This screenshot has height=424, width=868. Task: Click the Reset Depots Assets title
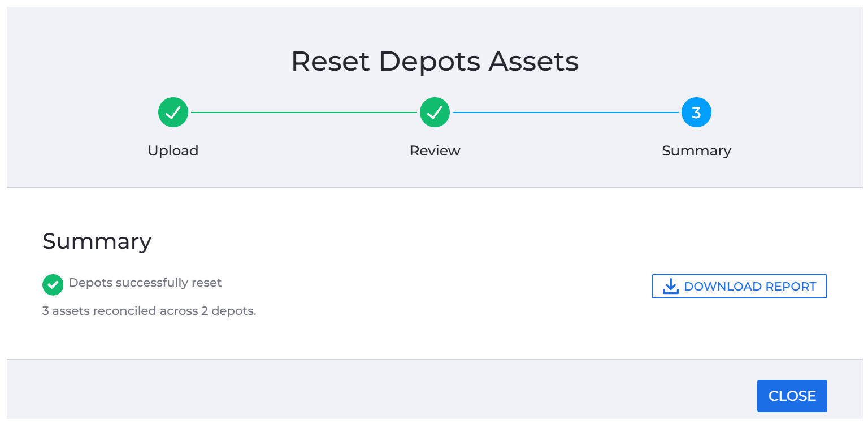click(x=435, y=61)
